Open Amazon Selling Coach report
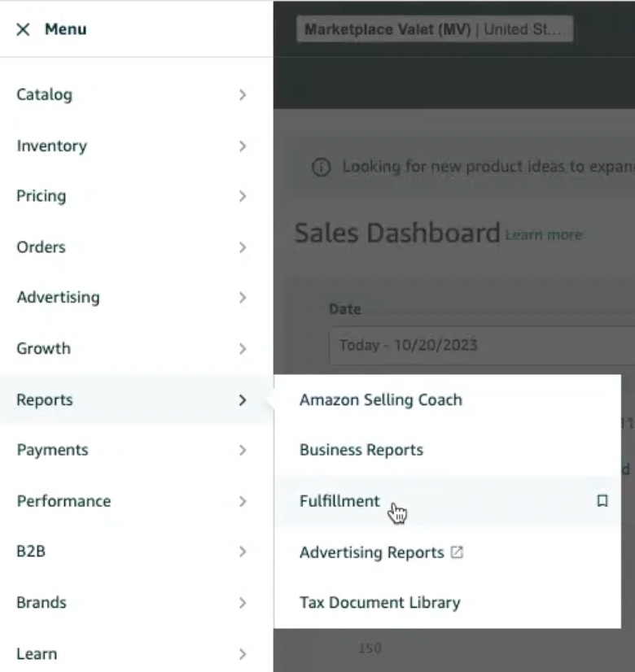The image size is (635, 672). click(380, 400)
